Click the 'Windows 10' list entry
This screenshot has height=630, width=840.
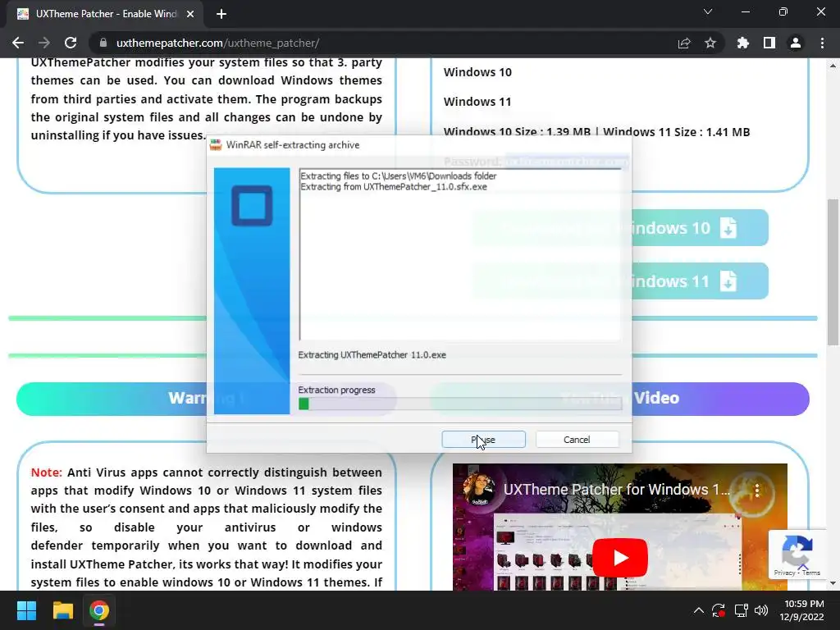tap(477, 72)
